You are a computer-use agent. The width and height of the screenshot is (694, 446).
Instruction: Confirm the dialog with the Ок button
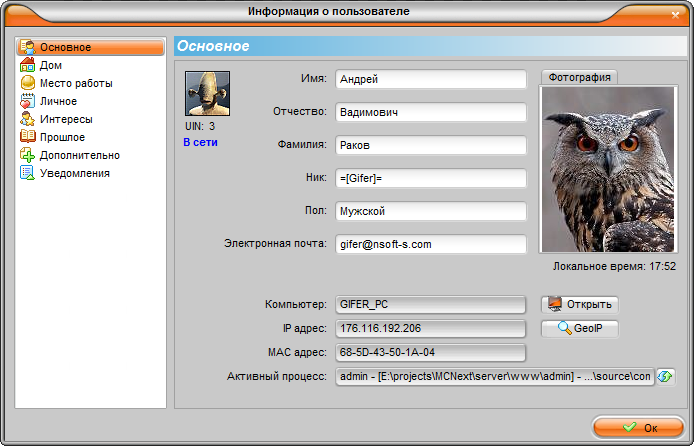[639, 427]
